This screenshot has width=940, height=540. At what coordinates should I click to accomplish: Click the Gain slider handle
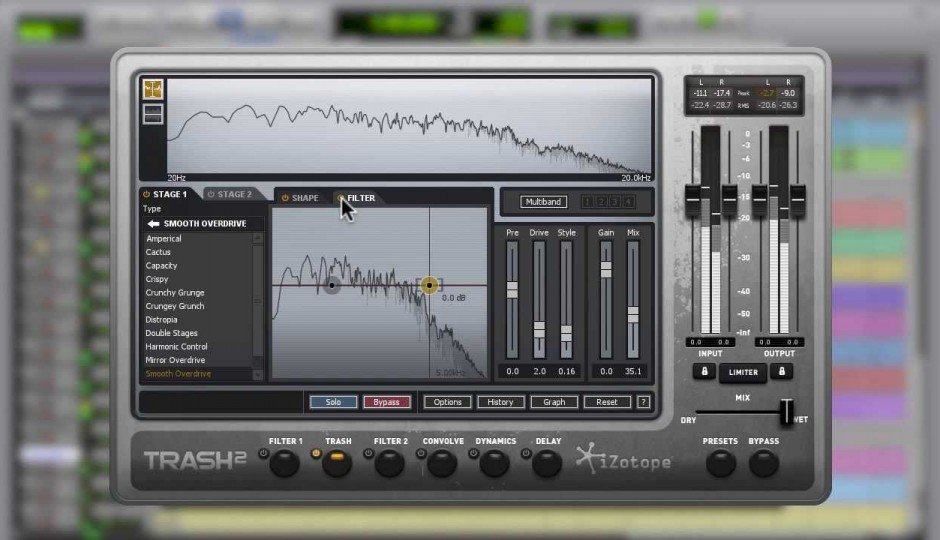[x=606, y=270]
